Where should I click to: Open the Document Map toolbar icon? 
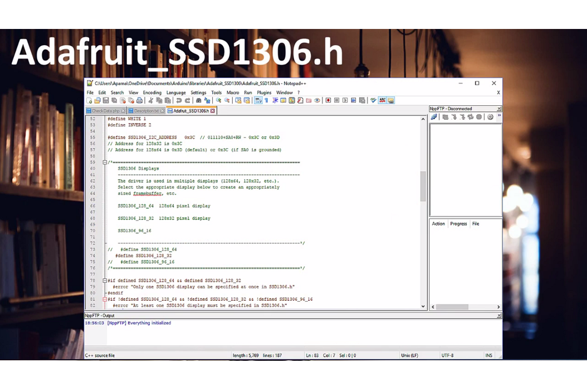pos(292,100)
